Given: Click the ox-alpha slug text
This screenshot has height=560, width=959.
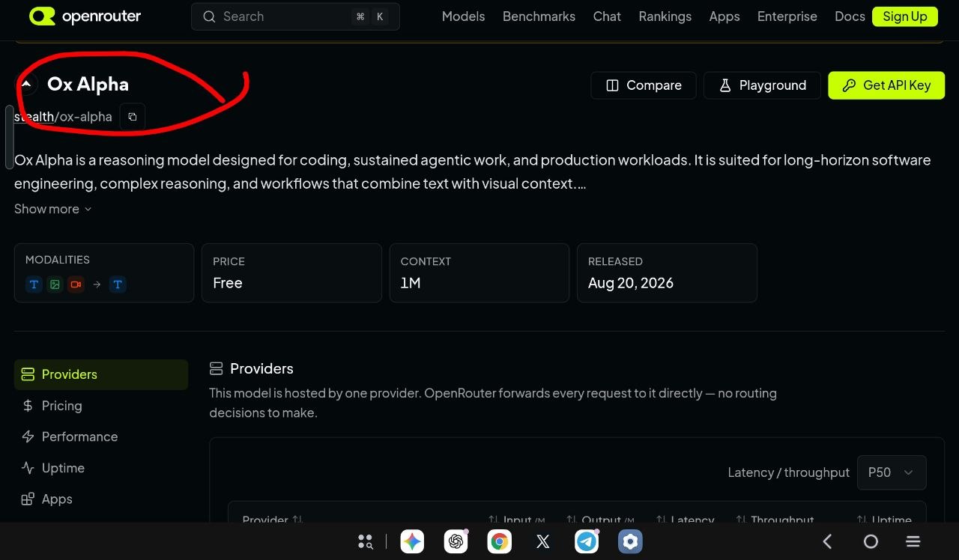Looking at the screenshot, I should pos(85,117).
